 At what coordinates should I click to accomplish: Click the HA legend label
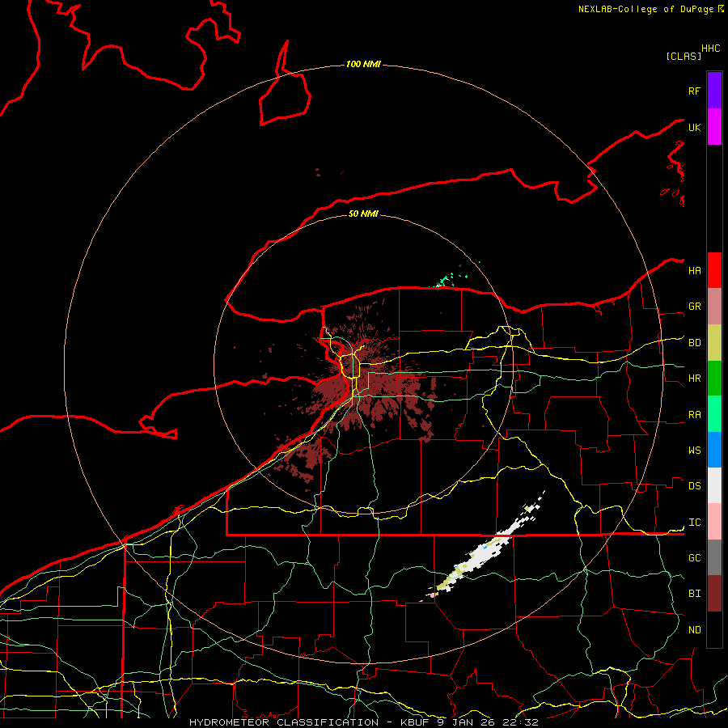click(x=694, y=270)
